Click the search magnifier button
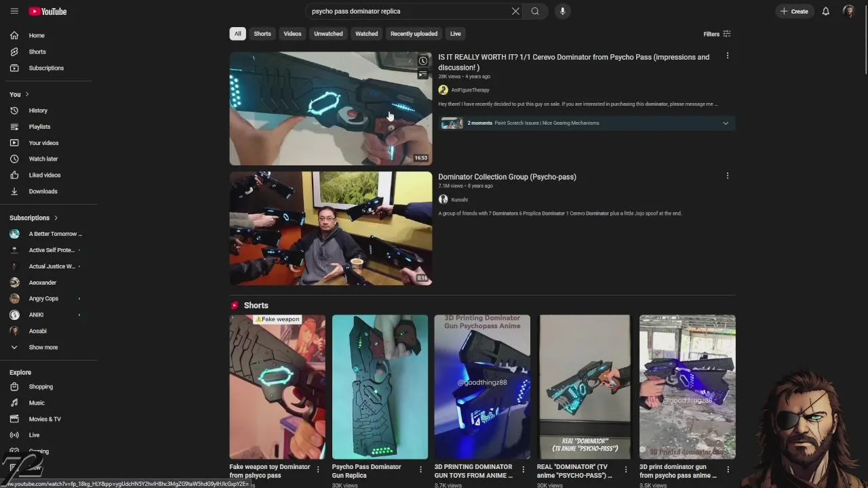This screenshot has width=868, height=488. coord(535,12)
